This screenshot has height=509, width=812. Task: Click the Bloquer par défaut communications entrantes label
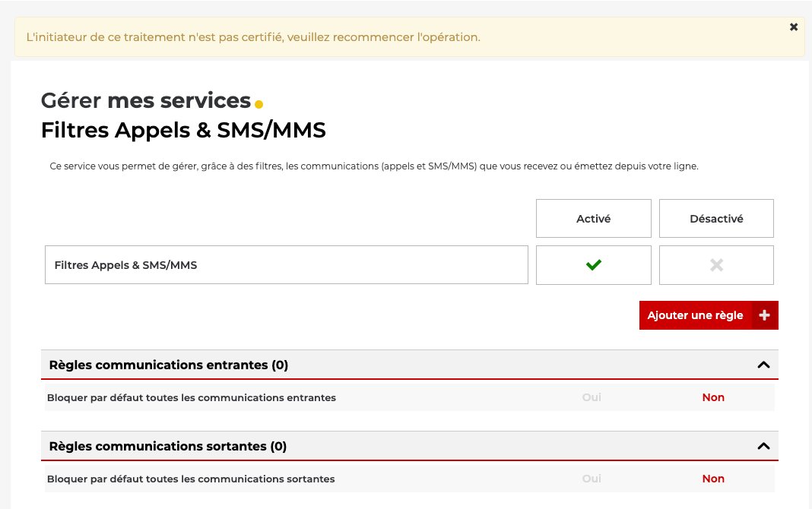tap(192, 398)
